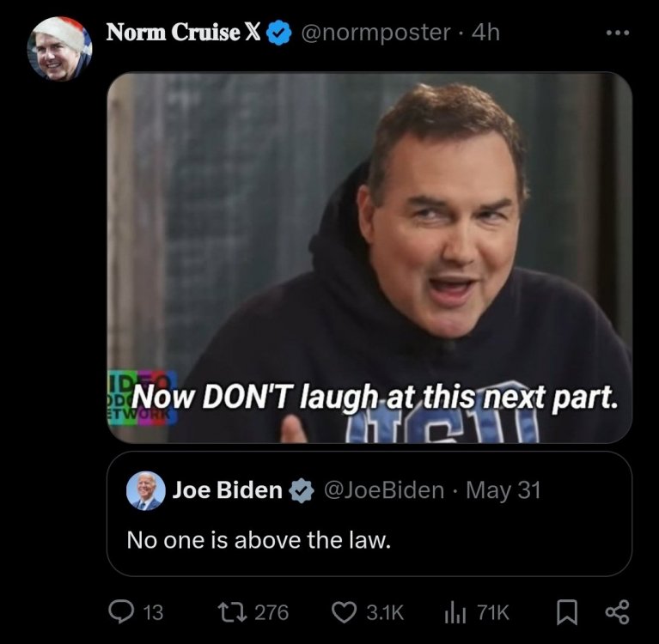Click the 4h timestamp
The width and height of the screenshot is (659, 644).
[x=485, y=33]
